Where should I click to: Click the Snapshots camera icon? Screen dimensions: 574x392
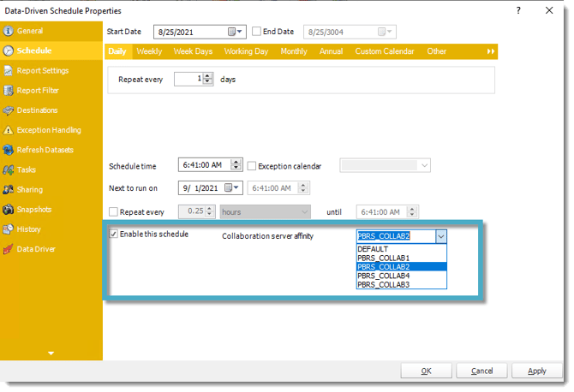(x=8, y=209)
